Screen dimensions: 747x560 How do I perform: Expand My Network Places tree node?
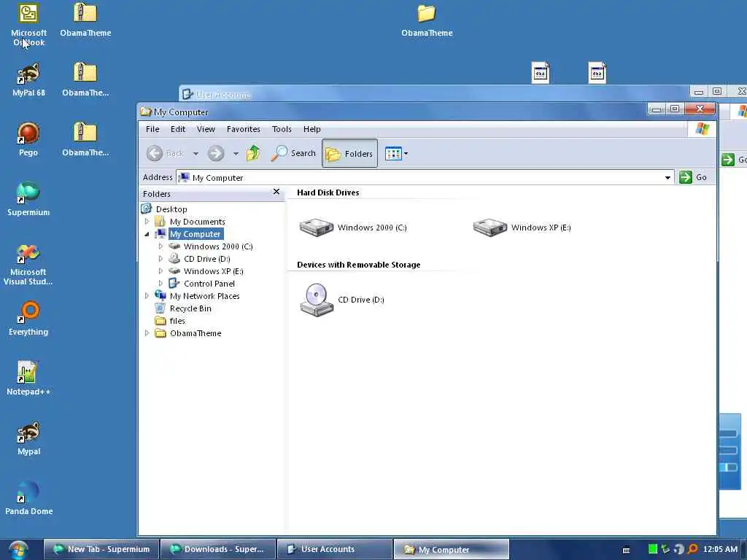click(x=147, y=296)
